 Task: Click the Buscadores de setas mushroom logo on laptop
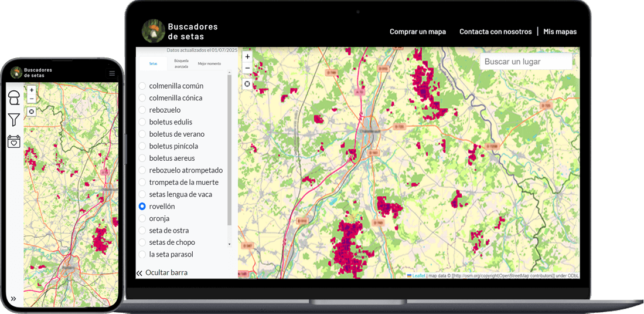point(154,32)
